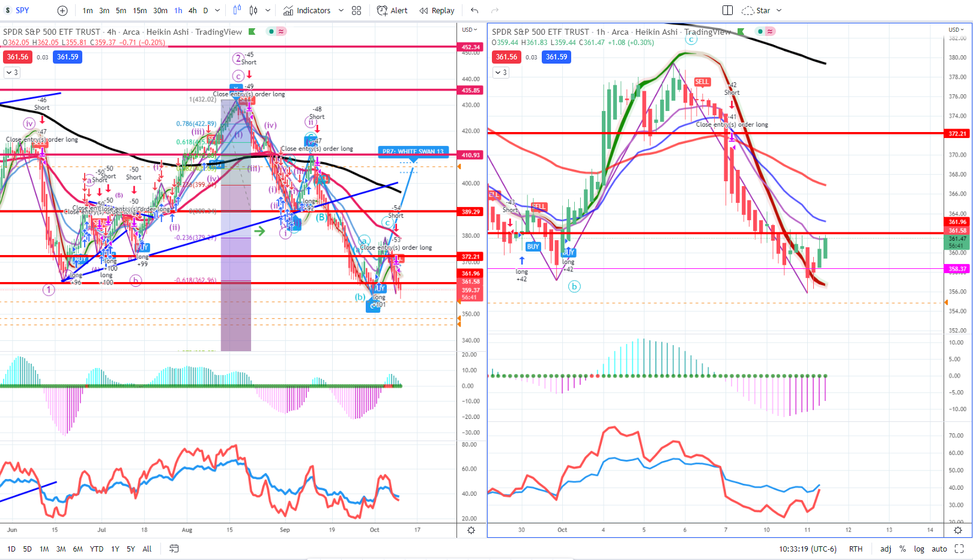Select the 3m timeframe

105,10
